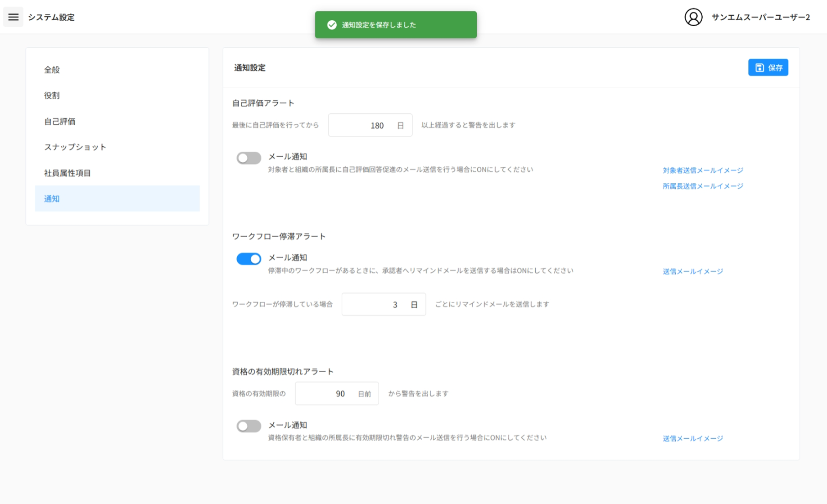
Task: Click the 保存 save button
Action: coord(768,67)
